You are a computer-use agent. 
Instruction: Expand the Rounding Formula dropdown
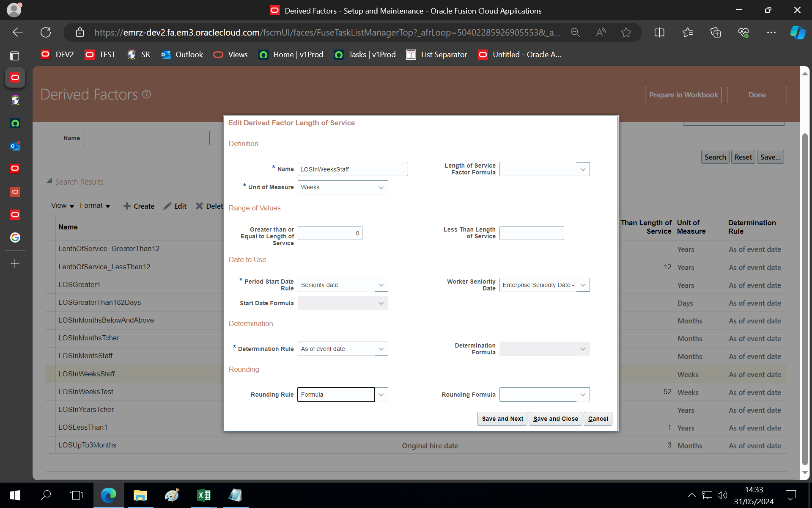pos(583,394)
